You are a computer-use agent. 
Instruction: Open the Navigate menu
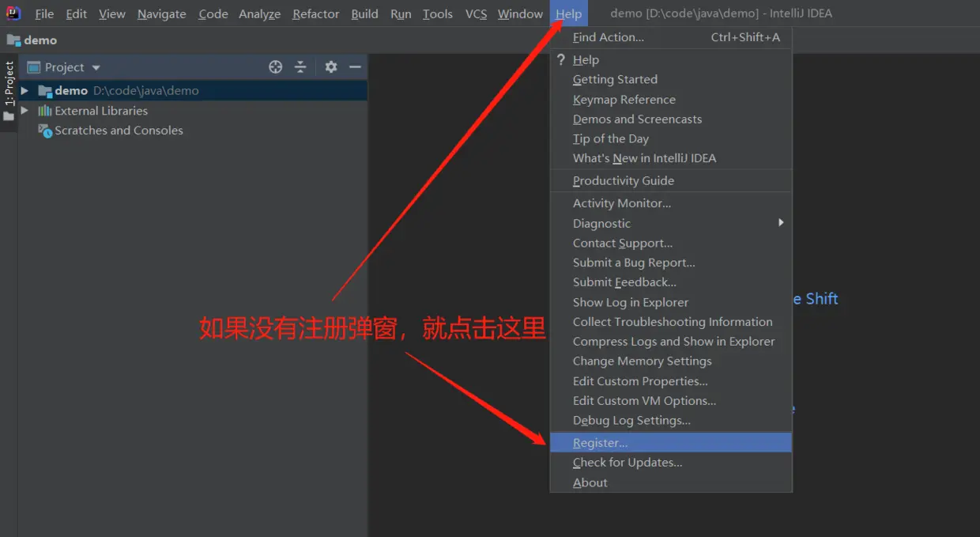point(162,14)
